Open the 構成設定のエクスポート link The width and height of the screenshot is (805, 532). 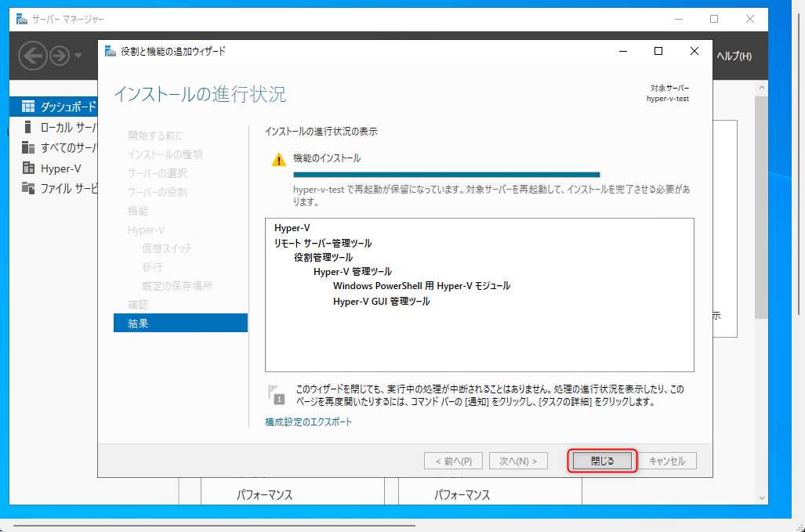point(309,422)
